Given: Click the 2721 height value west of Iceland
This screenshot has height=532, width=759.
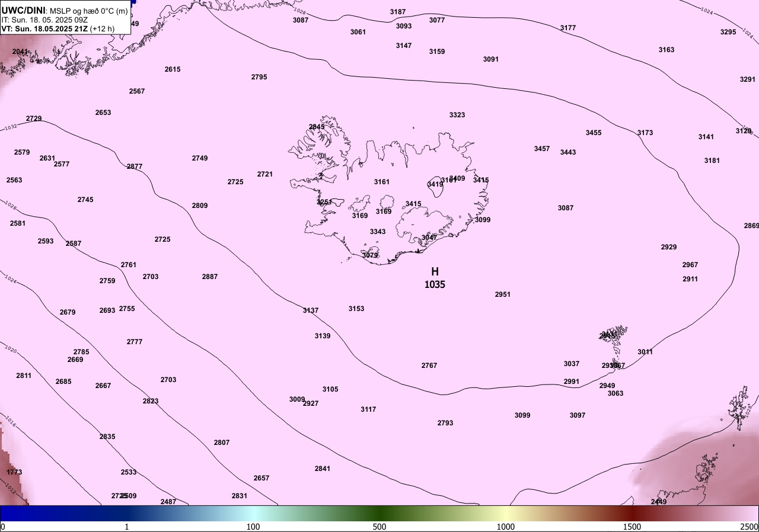Looking at the screenshot, I should 265,174.
